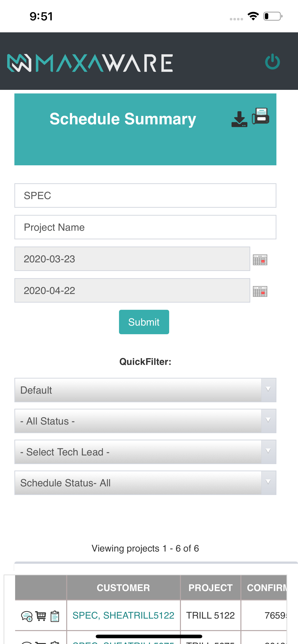Viewport: 298px width, 644px height.
Task: Open the All Status dropdown
Action: tap(145, 421)
